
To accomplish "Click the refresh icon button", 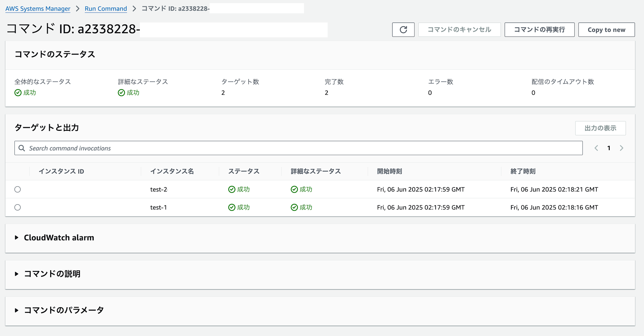I will tap(403, 30).
